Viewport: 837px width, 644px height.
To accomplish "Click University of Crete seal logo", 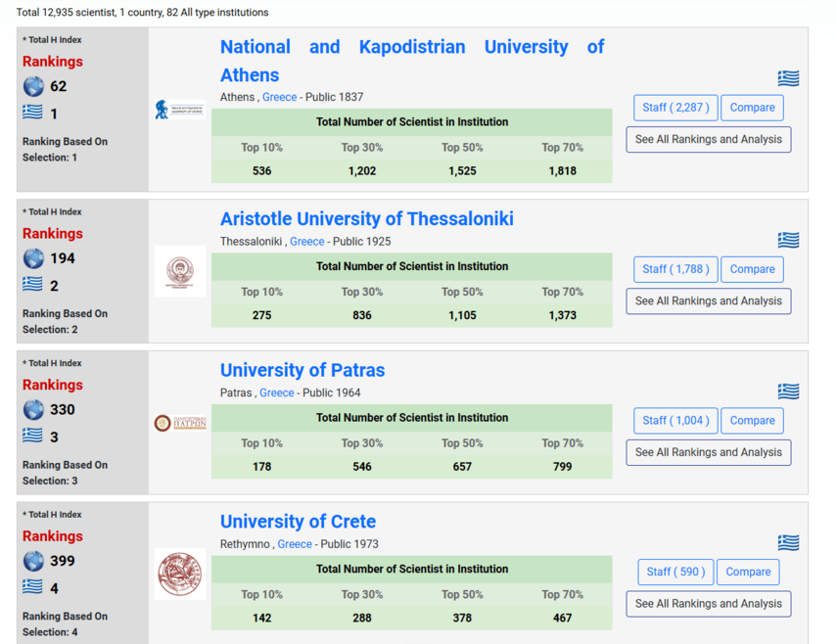I will (x=180, y=574).
